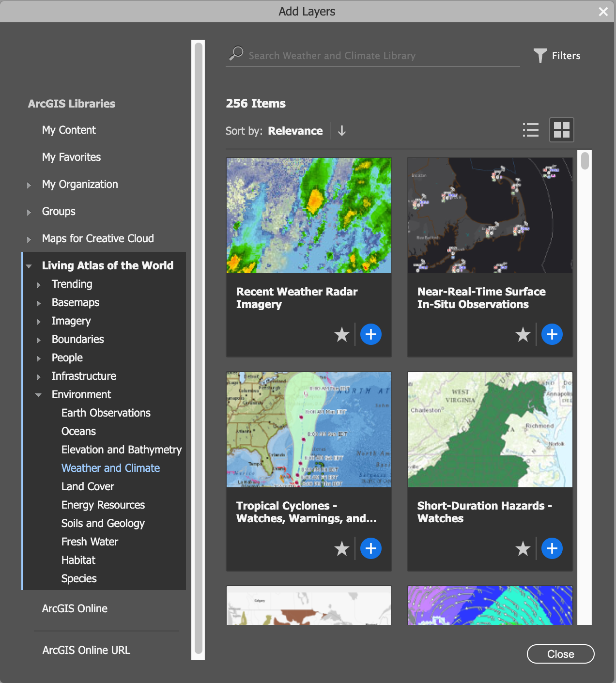Open the ArcGIS Online section
The image size is (616, 683).
coord(75,608)
